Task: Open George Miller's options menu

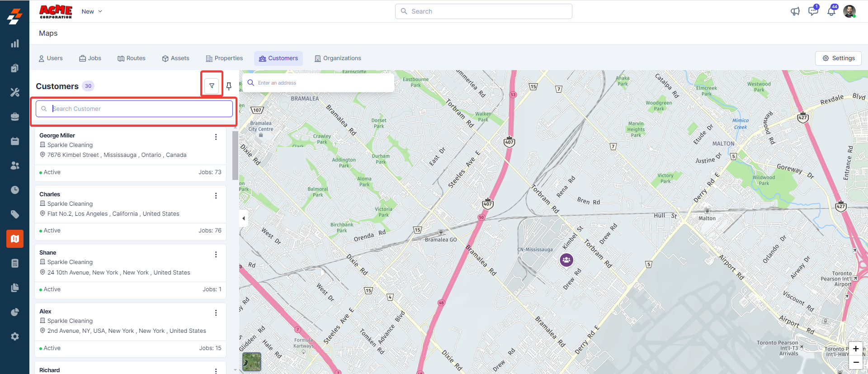Action: click(x=216, y=137)
